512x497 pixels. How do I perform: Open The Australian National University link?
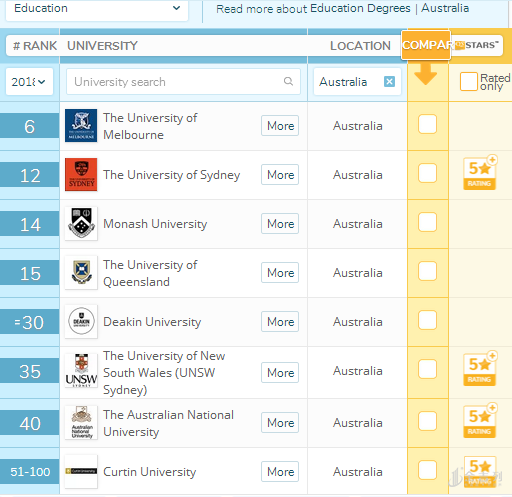[168, 423]
